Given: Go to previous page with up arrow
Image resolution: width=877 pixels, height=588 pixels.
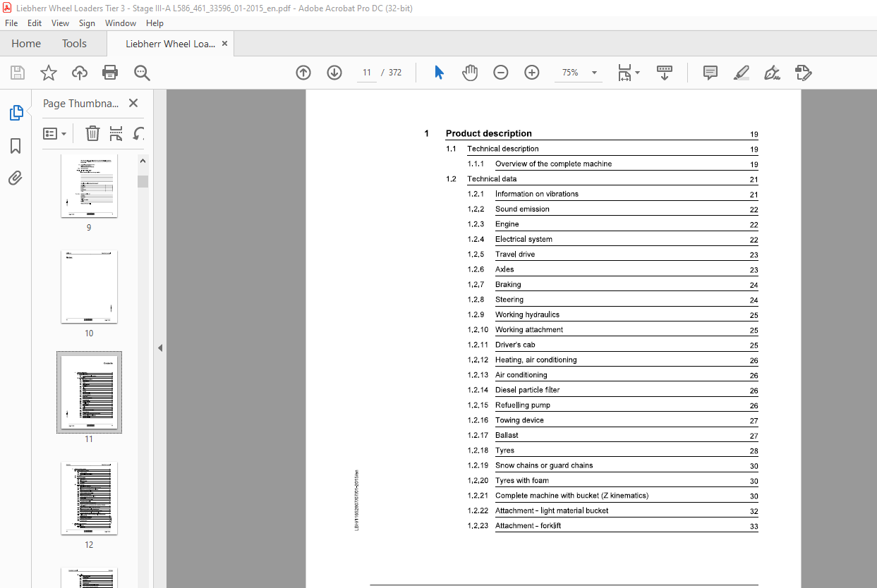Looking at the screenshot, I should 303,73.
